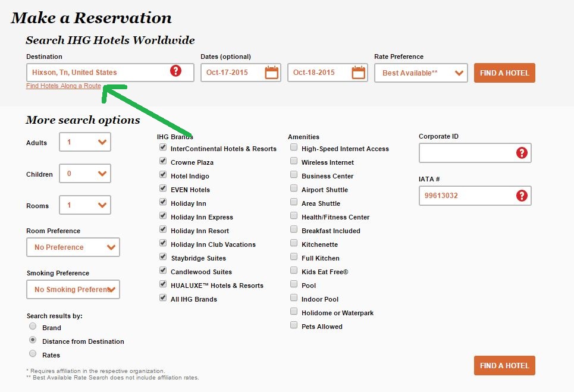Click the IATA number help icon
The height and width of the screenshot is (392, 574).
tap(522, 195)
